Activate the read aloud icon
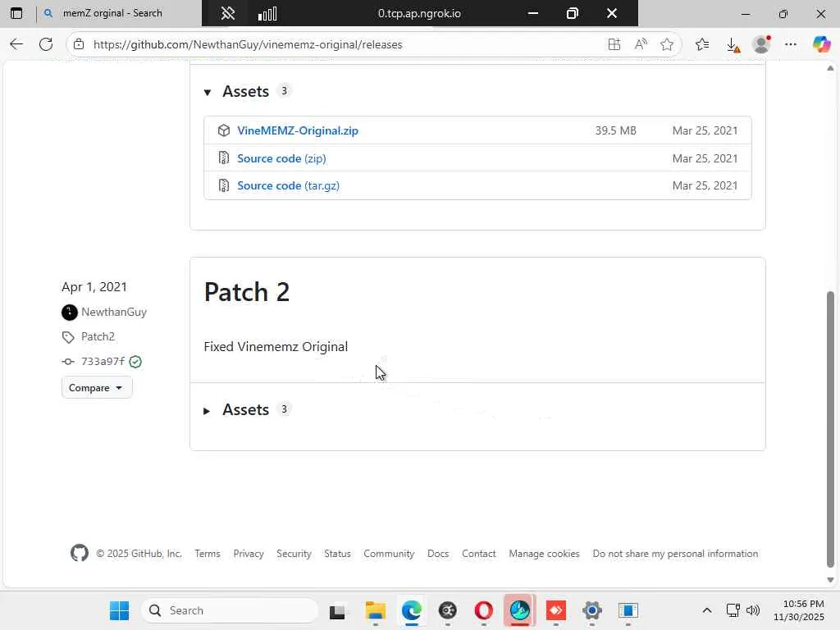The image size is (840, 630). pyautogui.click(x=641, y=44)
